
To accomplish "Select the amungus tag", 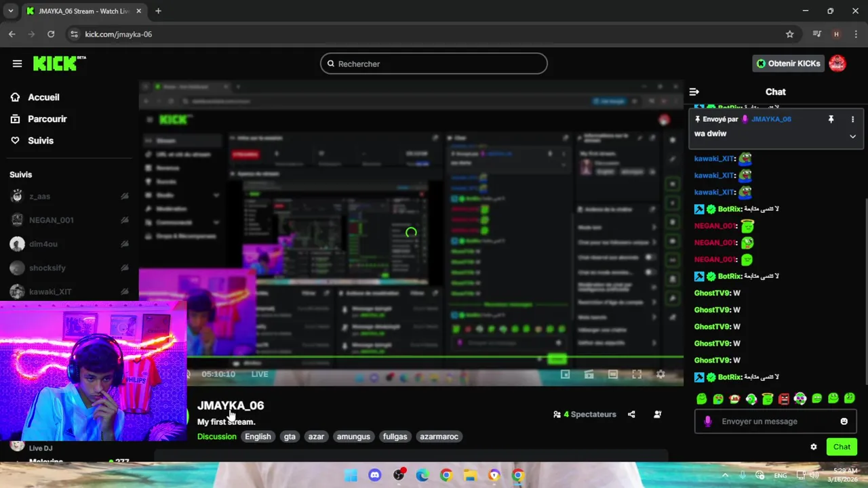I will coord(353,436).
